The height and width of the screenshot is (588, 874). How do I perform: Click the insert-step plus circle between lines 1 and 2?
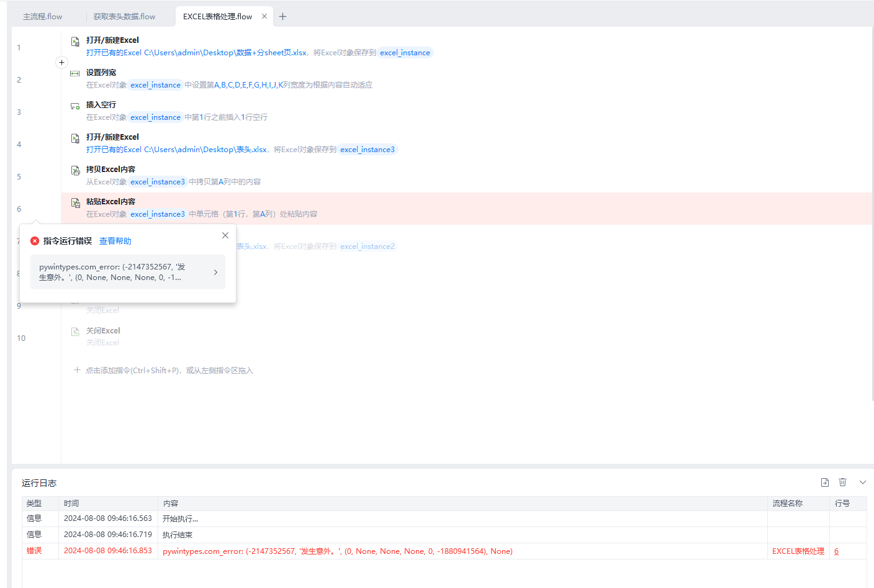pos(61,62)
